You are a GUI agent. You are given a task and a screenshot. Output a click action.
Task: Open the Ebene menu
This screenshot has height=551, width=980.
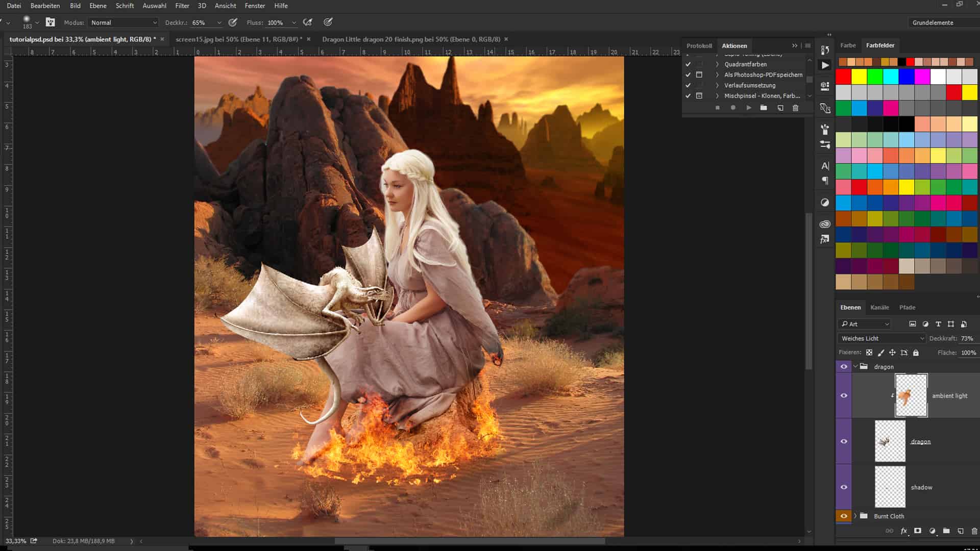(97, 6)
